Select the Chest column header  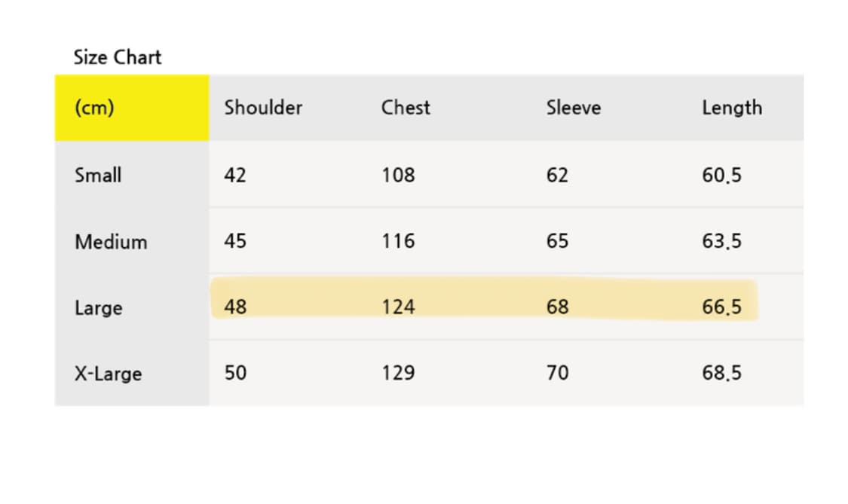tap(406, 108)
